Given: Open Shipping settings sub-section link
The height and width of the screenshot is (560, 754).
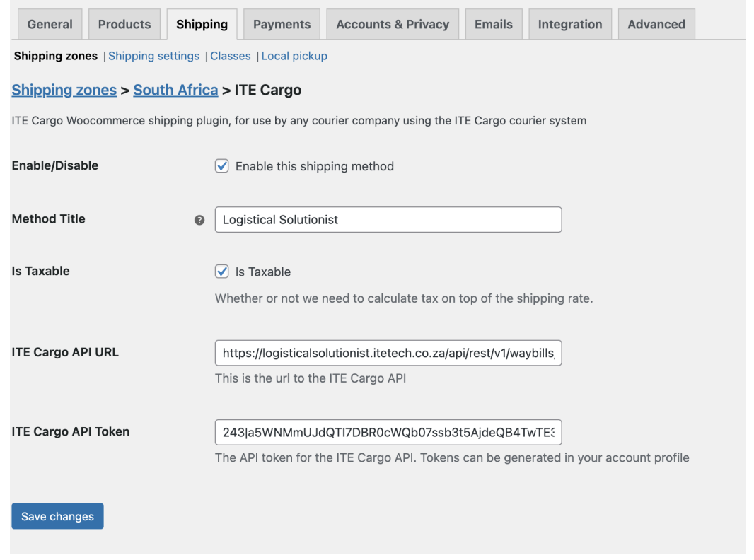Looking at the screenshot, I should [153, 56].
